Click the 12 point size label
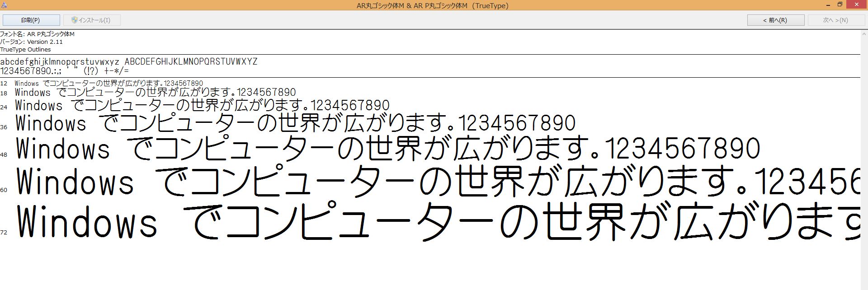Image resolution: width=868 pixels, height=290 pixels. click(4, 84)
